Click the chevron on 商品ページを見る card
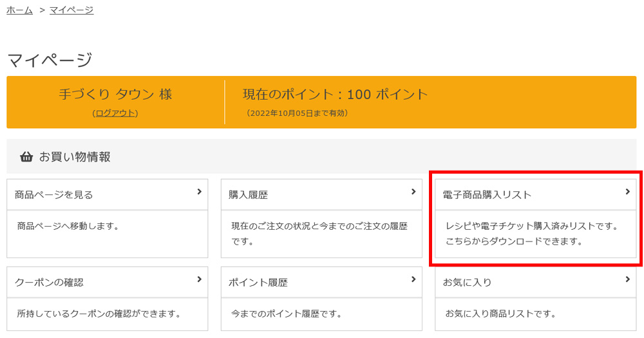Screen dimensions: 644x338 (200, 192)
